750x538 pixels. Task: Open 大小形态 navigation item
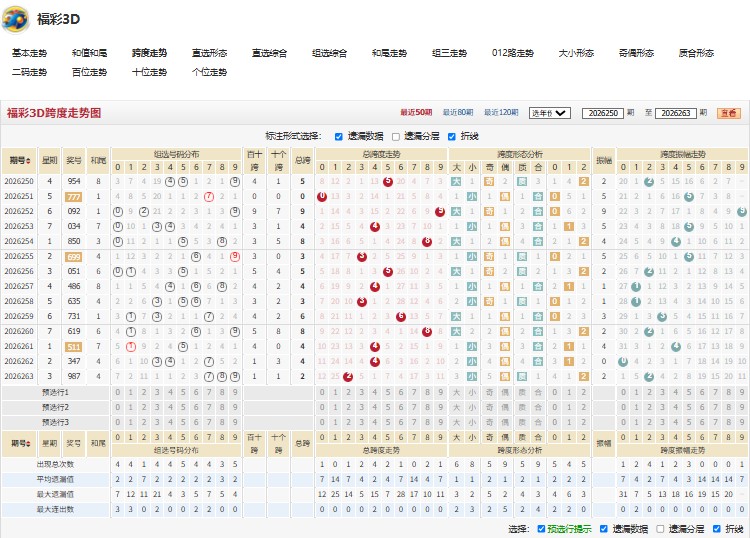pos(576,53)
